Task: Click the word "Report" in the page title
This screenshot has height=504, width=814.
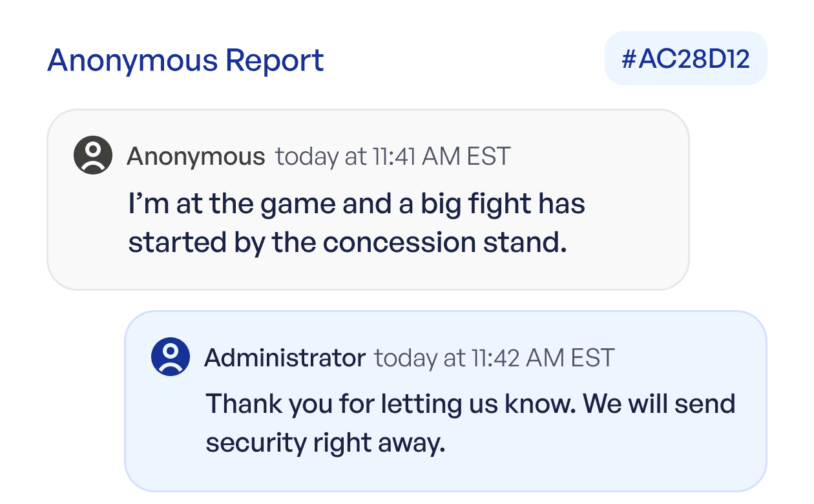Action: tap(275, 60)
